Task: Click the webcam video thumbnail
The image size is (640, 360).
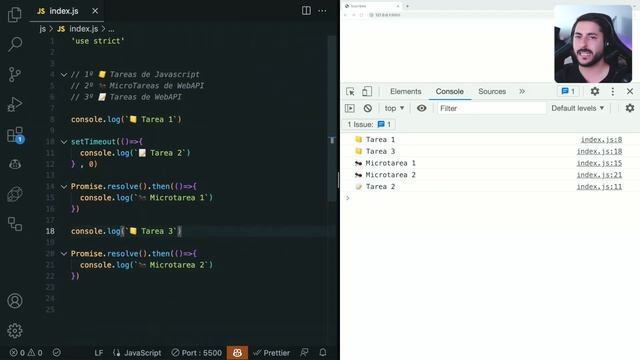Action: (x=593, y=44)
